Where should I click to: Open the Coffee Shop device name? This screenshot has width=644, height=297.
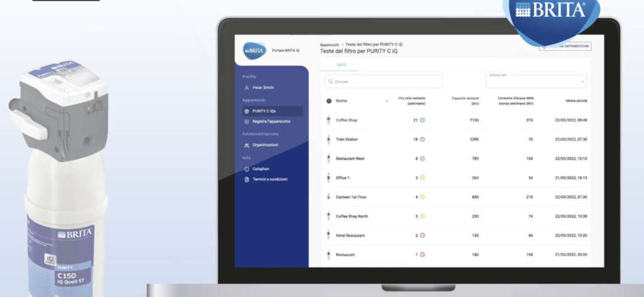coord(347,120)
